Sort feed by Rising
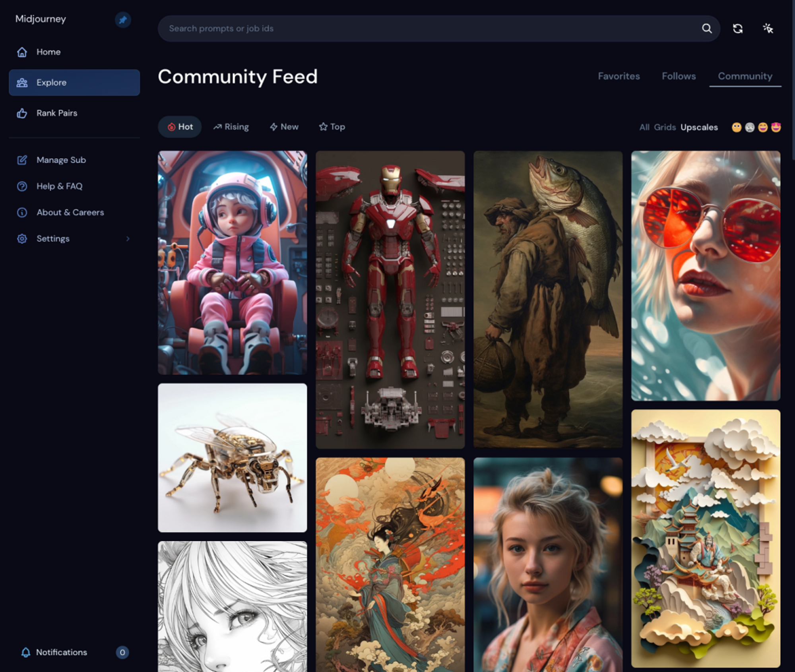Viewport: 795px width, 672px height. tap(231, 127)
